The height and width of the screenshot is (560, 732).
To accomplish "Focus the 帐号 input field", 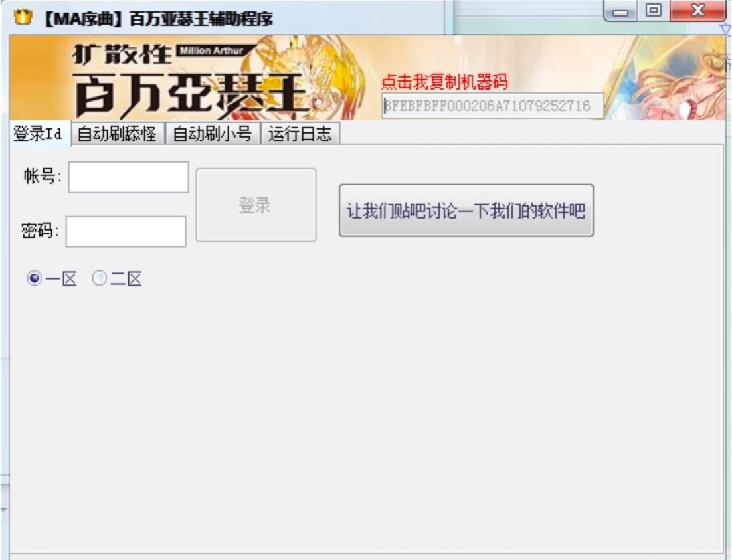I will (x=128, y=177).
